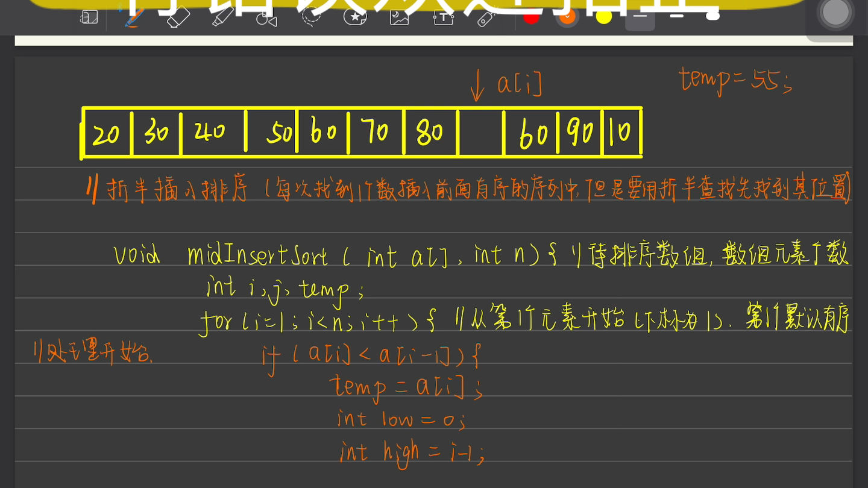Image resolution: width=868 pixels, height=488 pixels.
Task: Choose the yellow pen color
Action: click(603, 17)
